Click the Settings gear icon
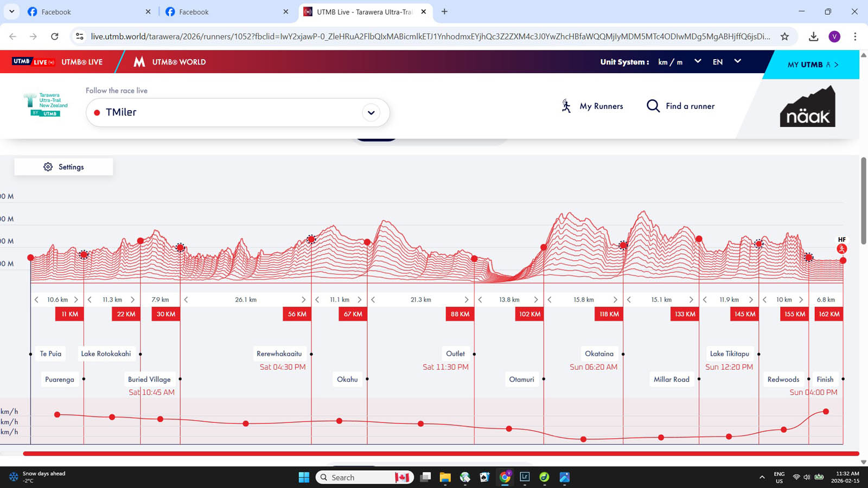Image resolution: width=868 pixels, height=488 pixels. click(48, 167)
